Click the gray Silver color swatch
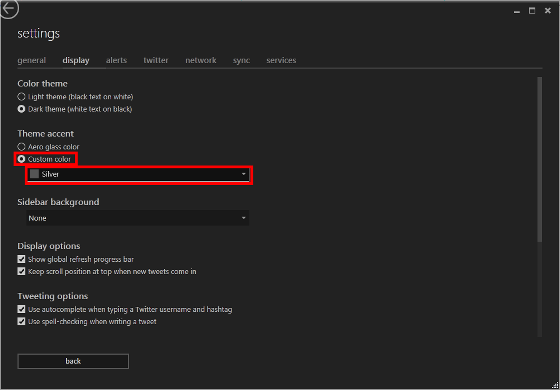This screenshot has height=390, width=560. [34, 174]
